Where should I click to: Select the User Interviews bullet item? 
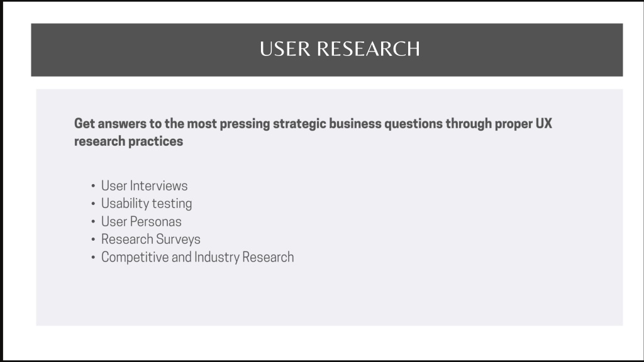tap(144, 186)
